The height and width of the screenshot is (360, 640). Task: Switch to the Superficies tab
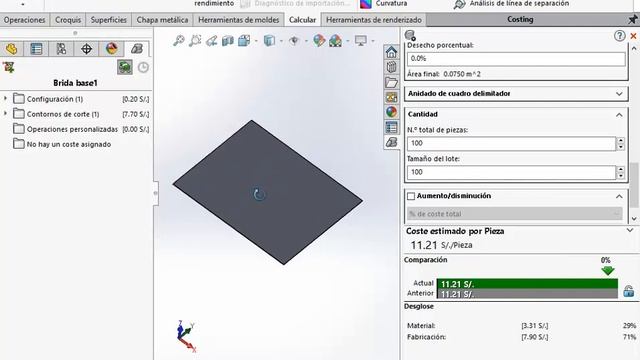109,20
